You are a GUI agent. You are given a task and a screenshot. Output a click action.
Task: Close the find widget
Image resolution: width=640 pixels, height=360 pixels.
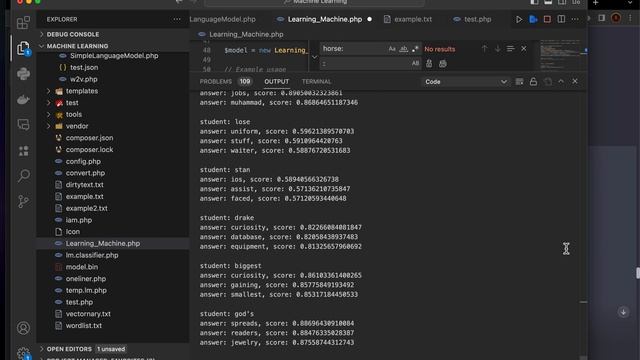pyautogui.click(x=524, y=49)
